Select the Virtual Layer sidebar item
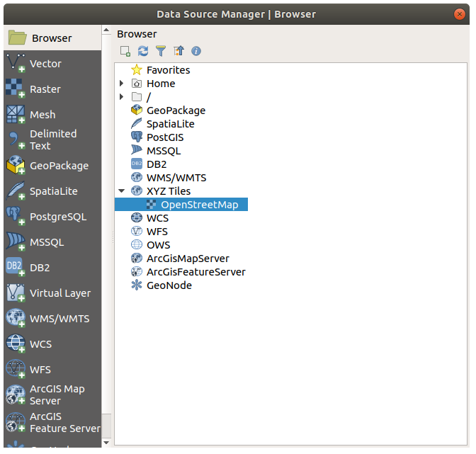 click(59, 293)
